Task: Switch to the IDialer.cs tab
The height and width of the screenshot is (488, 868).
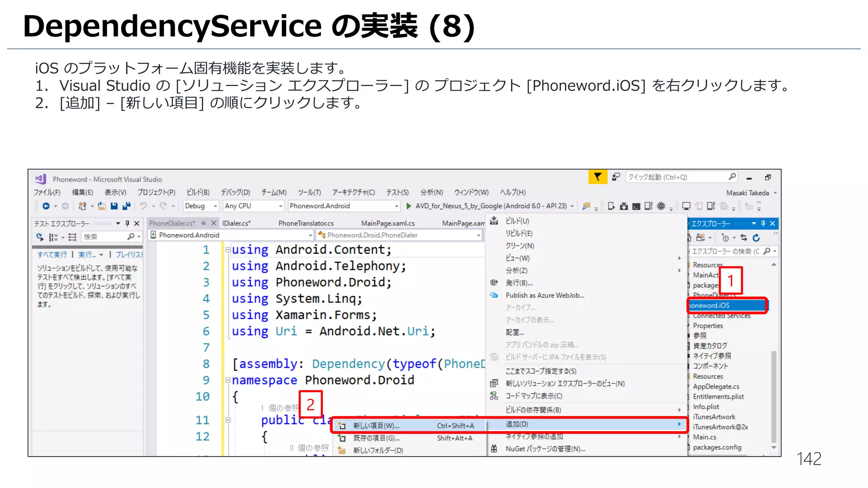Action: 236,223
